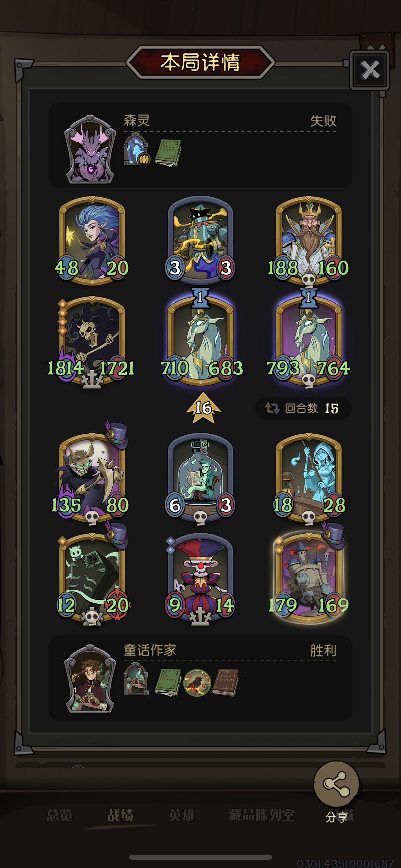The image size is (401, 868).
Task: Switch to the 战绩 tab
Action: [x=121, y=815]
